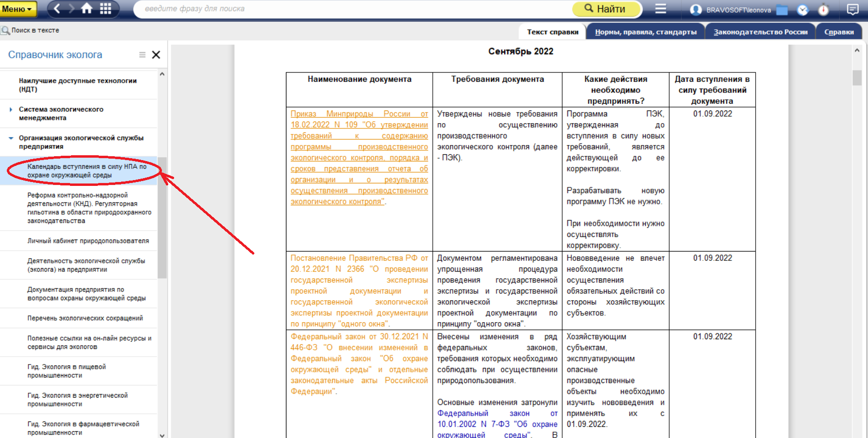Screen dimensions: 868x438
Task: Go back with the left arrow
Action: (x=57, y=8)
